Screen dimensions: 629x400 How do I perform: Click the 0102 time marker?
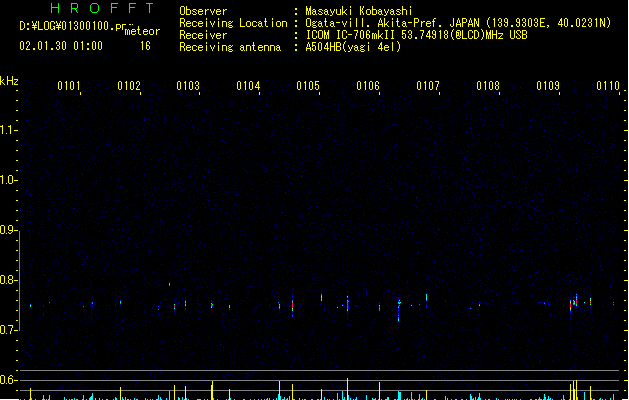(129, 86)
